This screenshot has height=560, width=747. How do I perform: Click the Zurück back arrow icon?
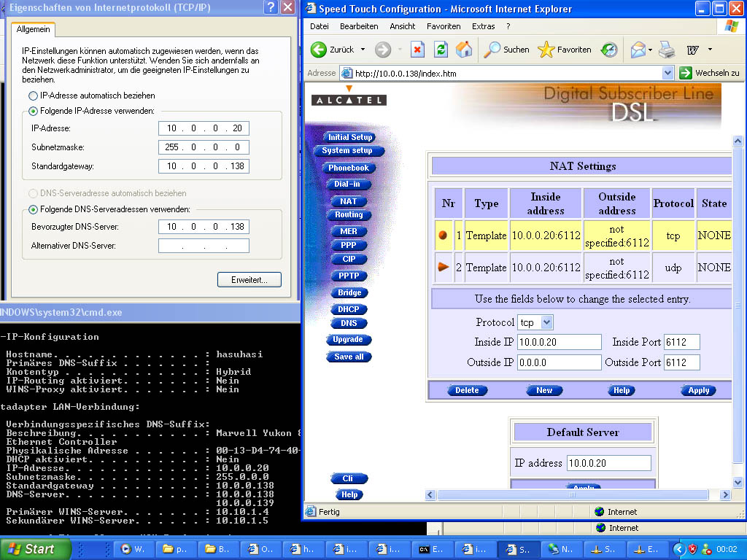(x=319, y=50)
